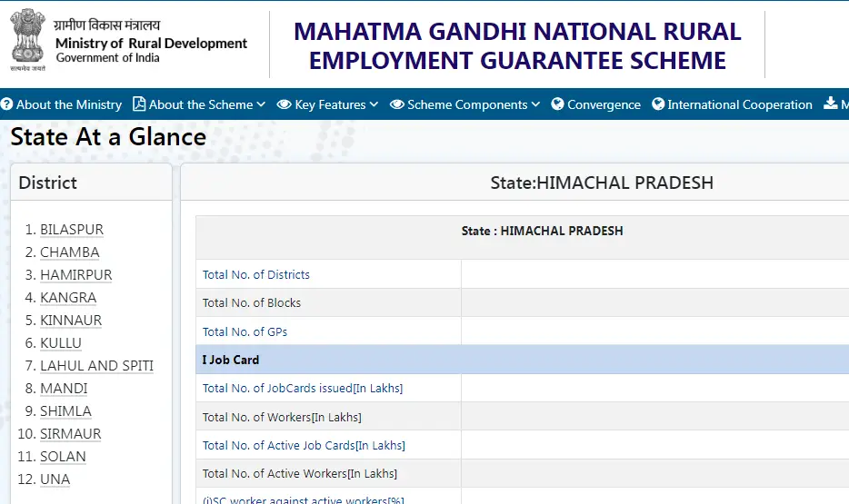The image size is (849, 504).
Task: Click the globe icon beside International Cooperation
Action: 658,104
